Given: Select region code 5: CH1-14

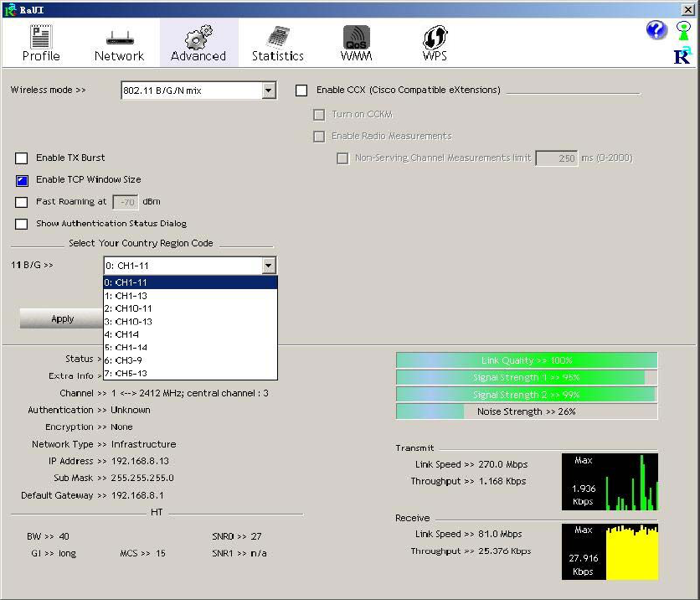Looking at the screenshot, I should tap(190, 348).
